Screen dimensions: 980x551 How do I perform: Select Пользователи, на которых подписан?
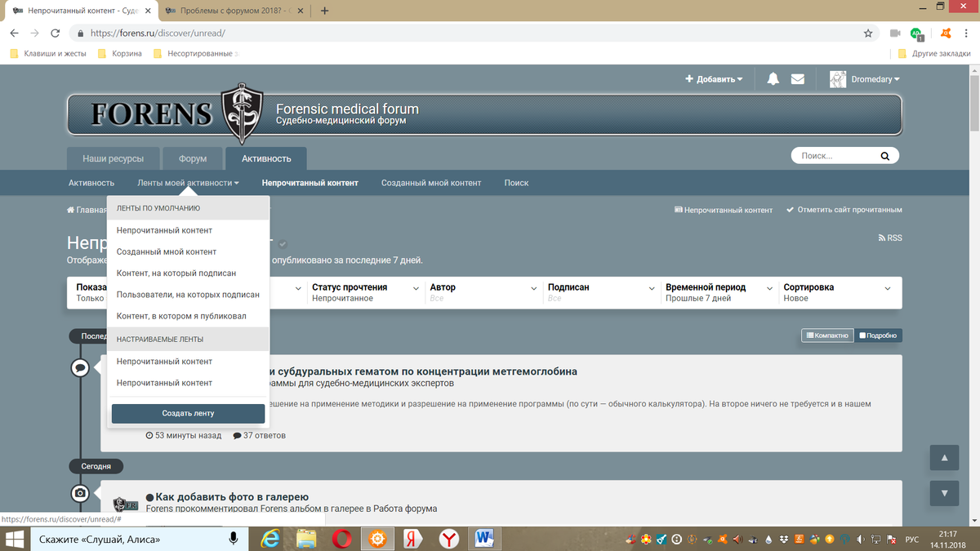pos(188,295)
